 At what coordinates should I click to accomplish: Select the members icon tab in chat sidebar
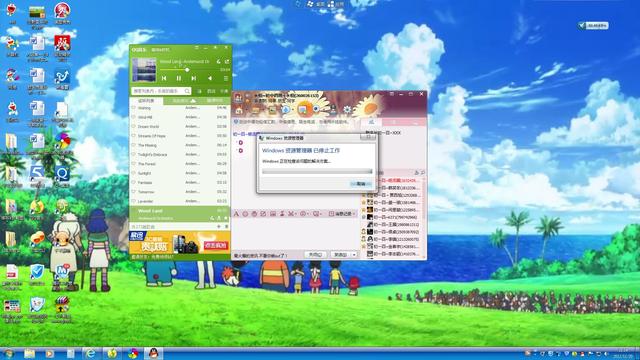coord(371,122)
